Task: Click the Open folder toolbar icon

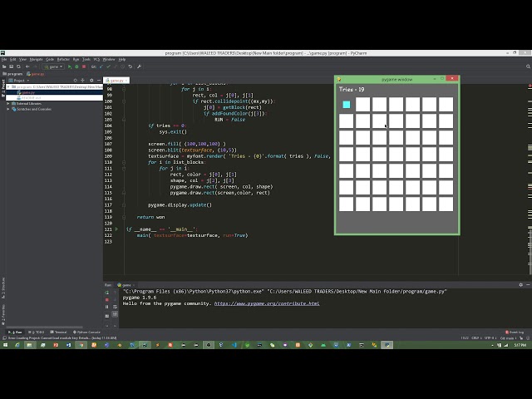Action: (x=4, y=66)
